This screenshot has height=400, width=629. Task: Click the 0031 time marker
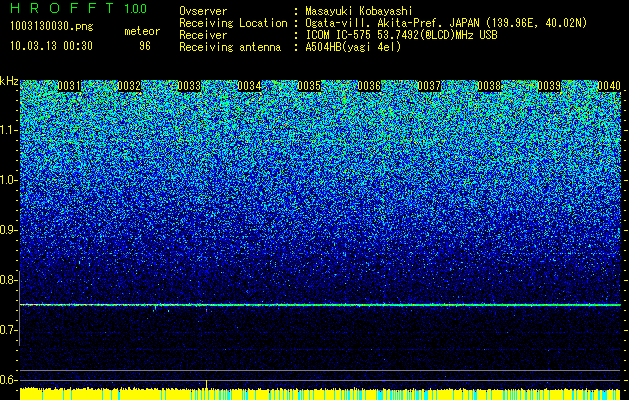point(69,86)
